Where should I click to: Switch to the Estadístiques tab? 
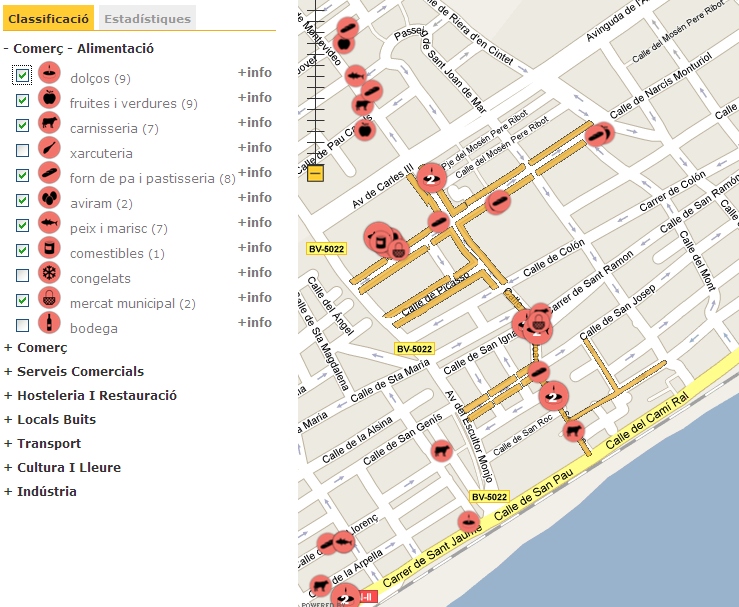click(x=148, y=18)
